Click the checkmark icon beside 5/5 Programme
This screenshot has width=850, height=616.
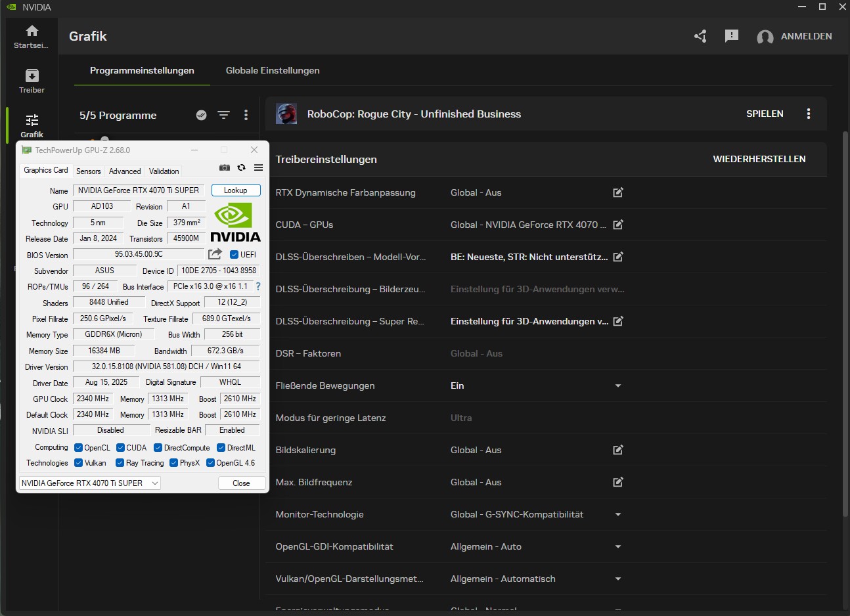point(202,115)
